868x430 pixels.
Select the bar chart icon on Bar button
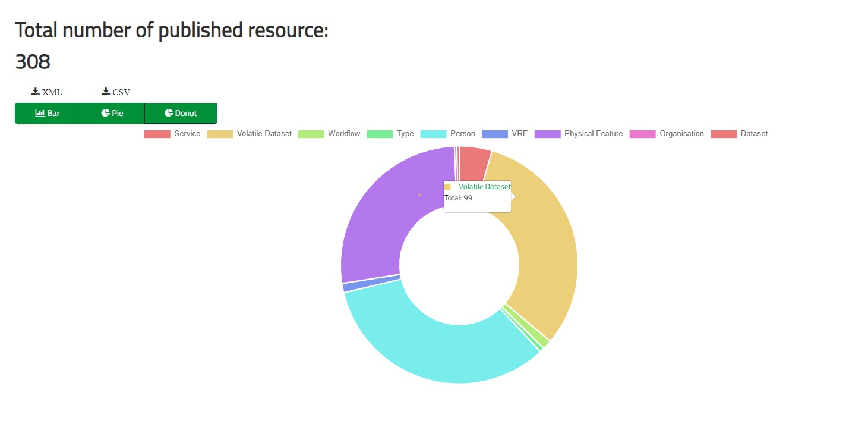39,113
